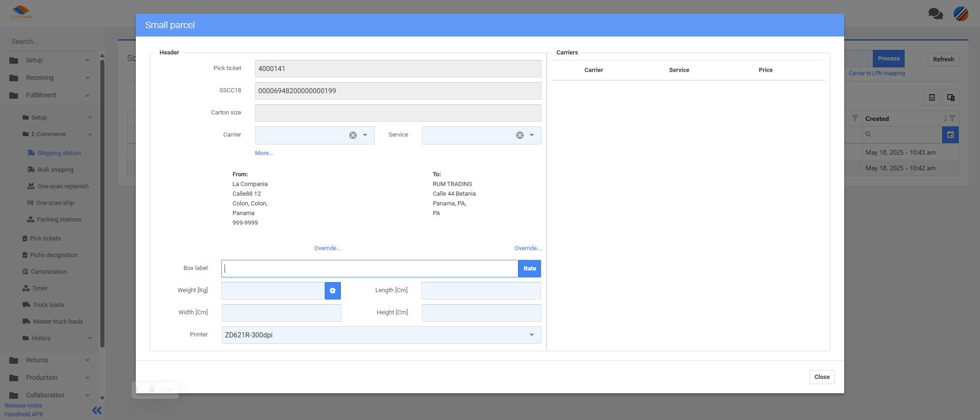Click the export icon in background grid

click(x=932, y=97)
